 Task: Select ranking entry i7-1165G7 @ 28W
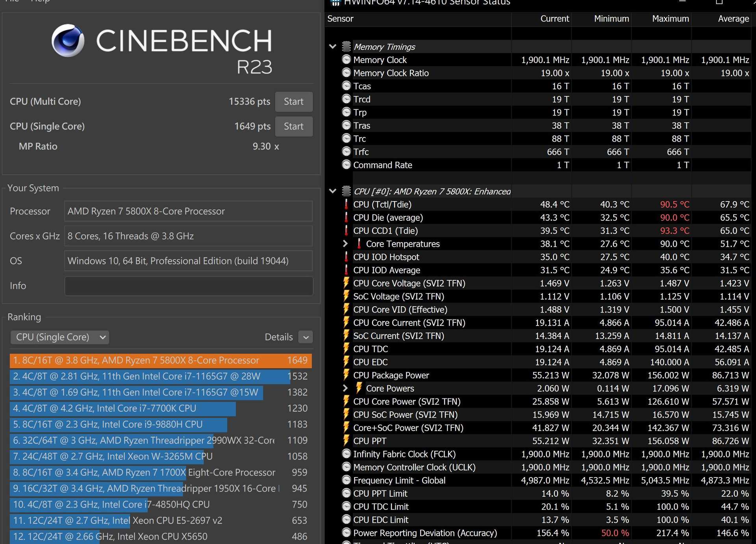[x=161, y=376]
